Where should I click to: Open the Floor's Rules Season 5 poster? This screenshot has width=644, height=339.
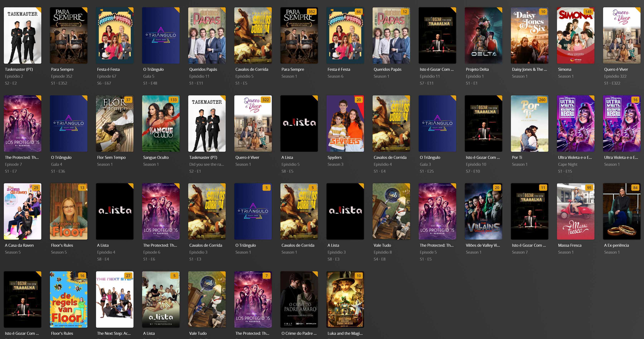tap(69, 211)
